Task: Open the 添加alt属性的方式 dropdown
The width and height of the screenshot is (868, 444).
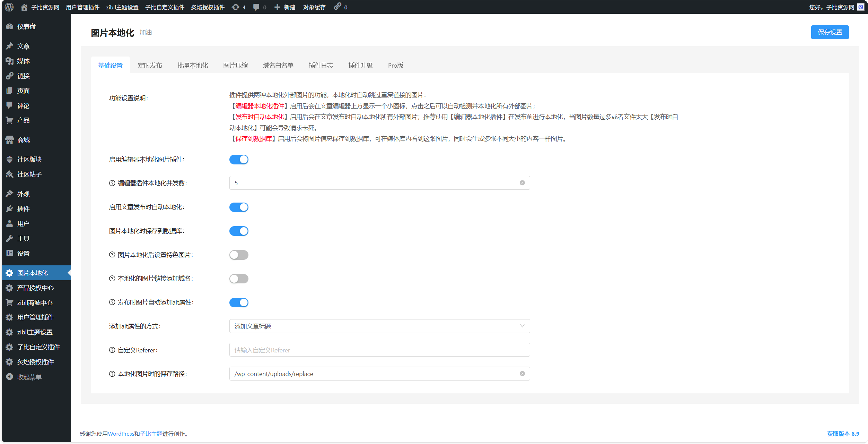Action: click(379, 326)
